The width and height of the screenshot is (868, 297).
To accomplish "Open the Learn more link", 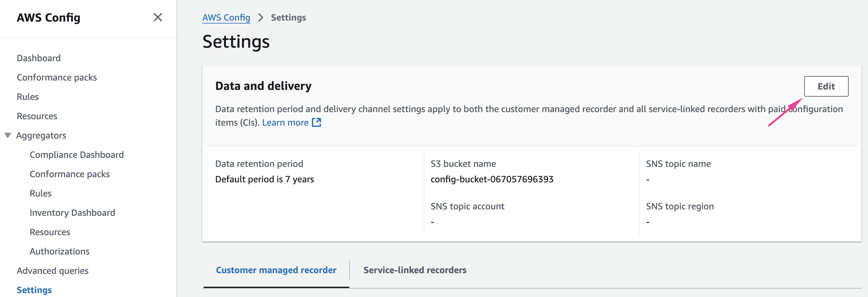I will click(x=285, y=123).
